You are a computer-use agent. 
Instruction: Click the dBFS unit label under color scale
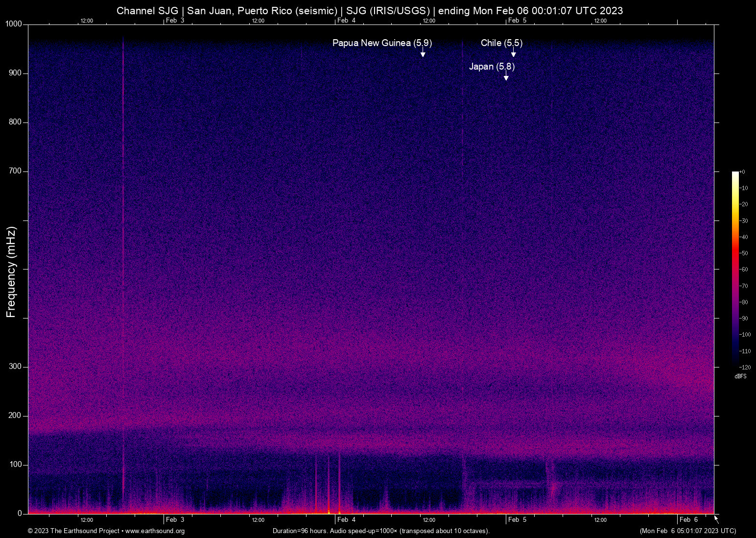(740, 376)
